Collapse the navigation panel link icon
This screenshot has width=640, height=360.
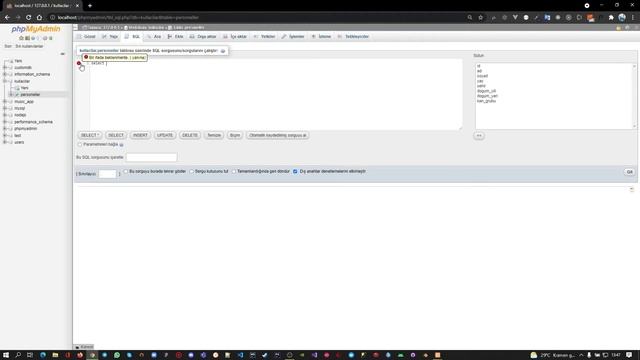62,54
